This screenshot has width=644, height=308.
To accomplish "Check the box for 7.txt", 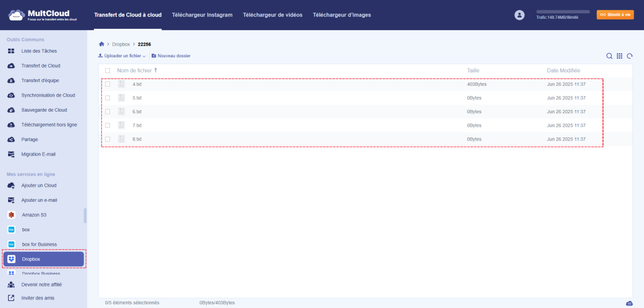I will [x=108, y=125].
